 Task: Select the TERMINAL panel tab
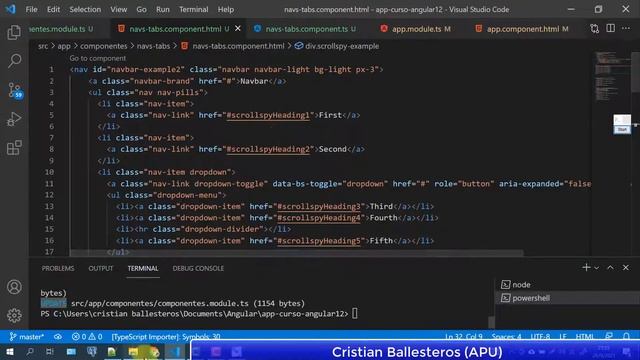(143, 268)
